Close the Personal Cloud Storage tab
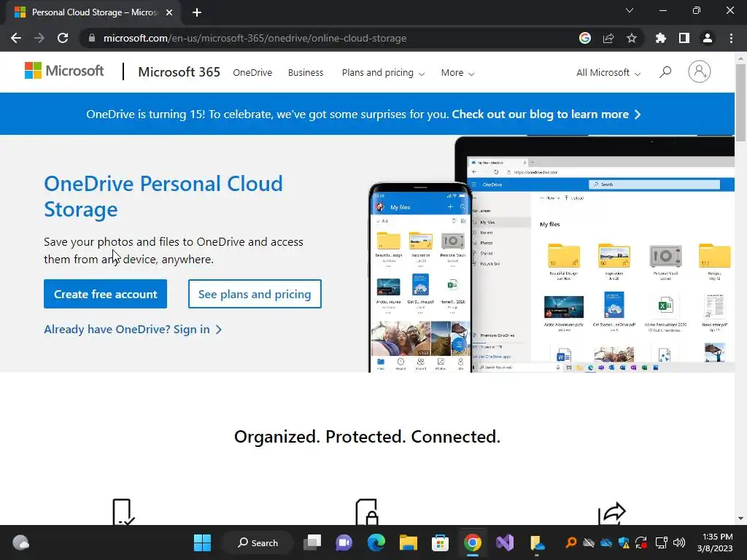The width and height of the screenshot is (747, 560). (169, 13)
